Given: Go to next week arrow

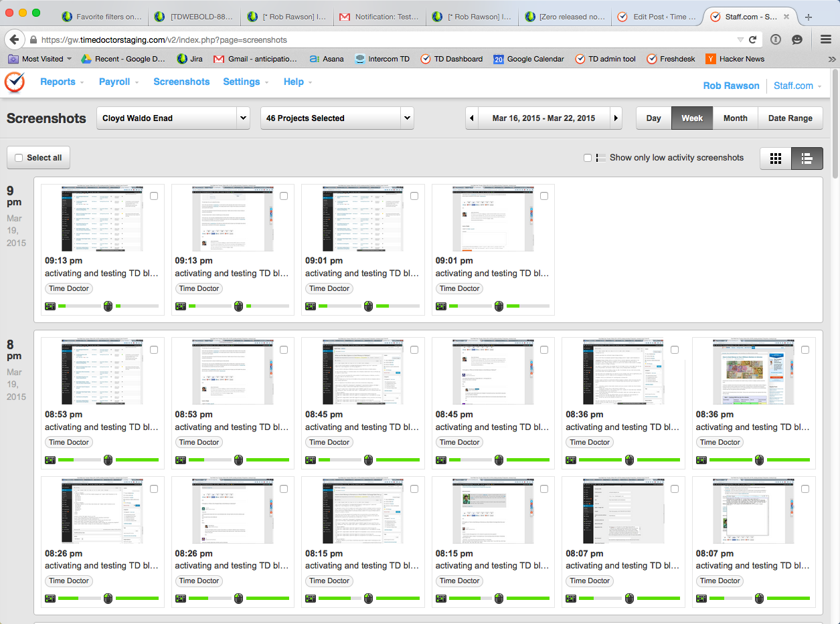Looking at the screenshot, I should pos(616,118).
